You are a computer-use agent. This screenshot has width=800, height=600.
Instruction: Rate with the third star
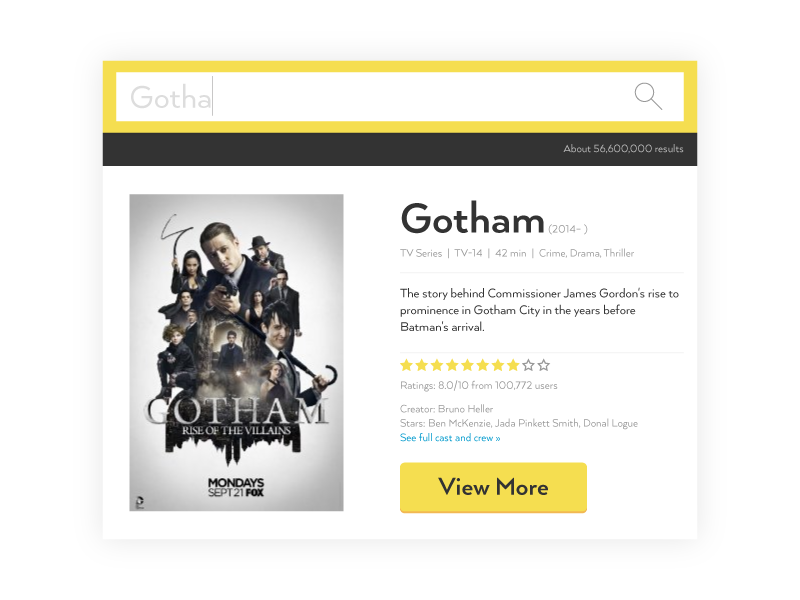tap(437, 365)
